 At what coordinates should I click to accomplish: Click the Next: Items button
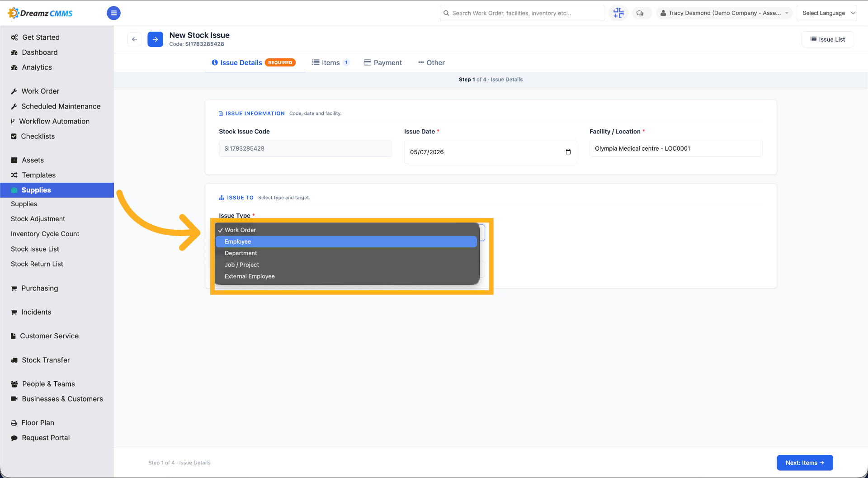pos(805,463)
